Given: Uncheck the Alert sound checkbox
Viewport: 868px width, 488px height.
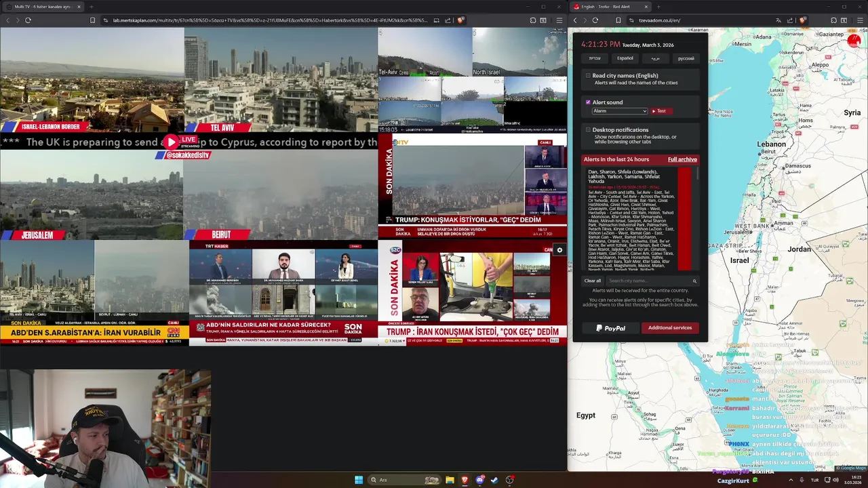Looking at the screenshot, I should point(588,102).
